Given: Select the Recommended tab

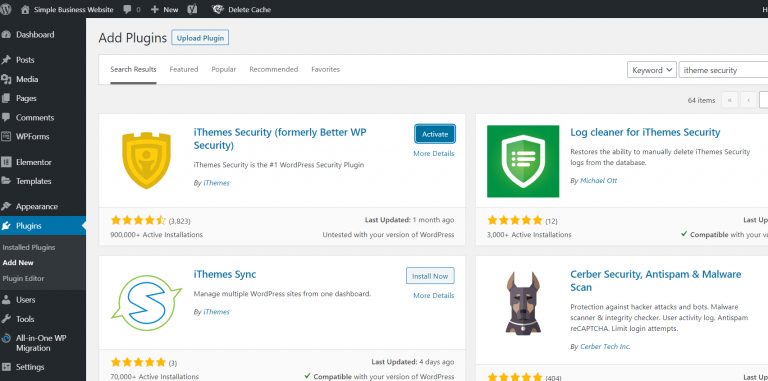Looking at the screenshot, I should (x=273, y=70).
